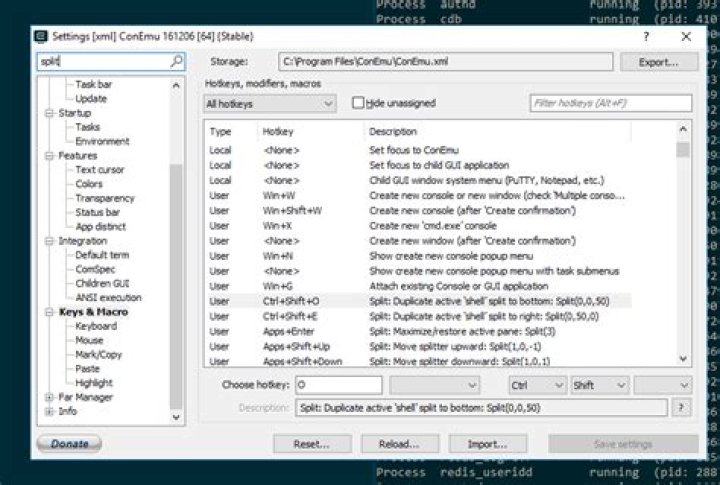Open the empty third modifier dropdown
This screenshot has width=720, height=485.
663,385
